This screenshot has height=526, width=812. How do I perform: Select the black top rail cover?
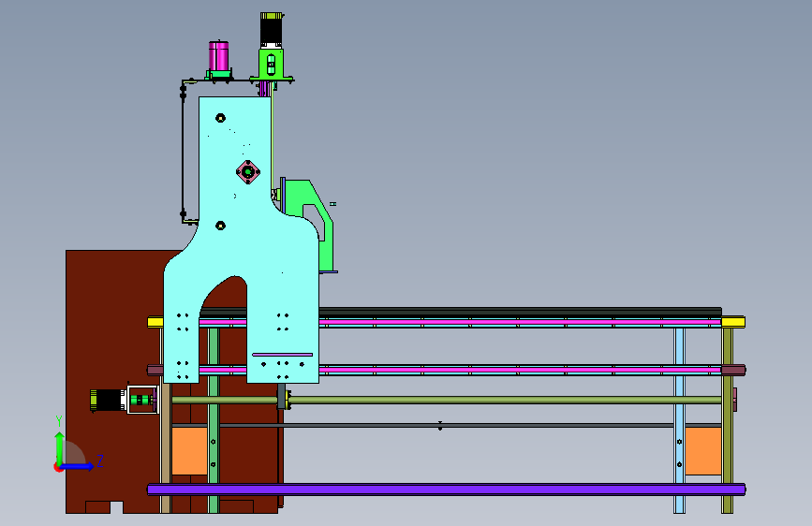pyautogui.click(x=518, y=311)
